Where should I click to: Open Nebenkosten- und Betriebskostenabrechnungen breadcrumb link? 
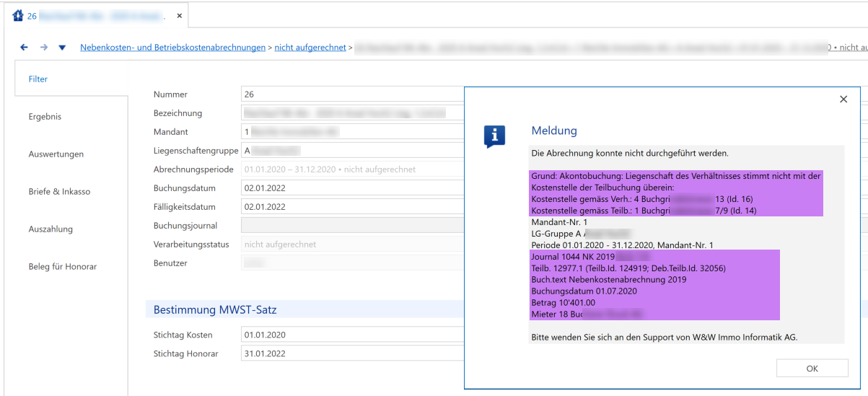pos(172,48)
